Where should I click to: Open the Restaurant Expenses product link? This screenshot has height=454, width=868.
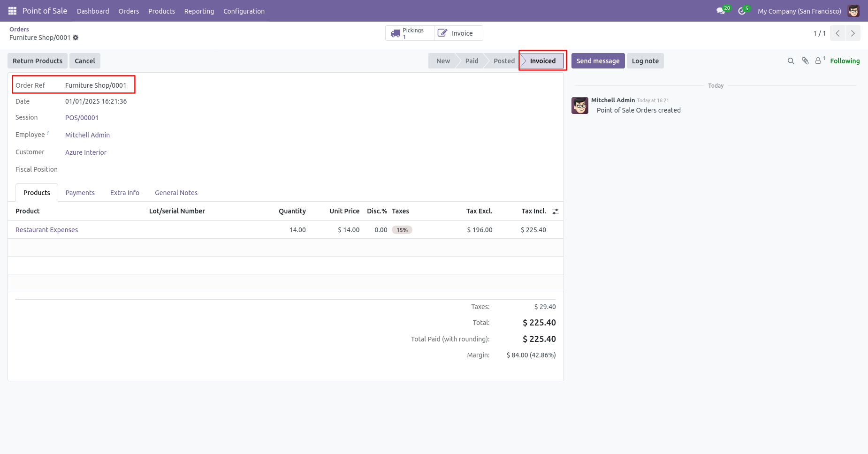click(46, 230)
